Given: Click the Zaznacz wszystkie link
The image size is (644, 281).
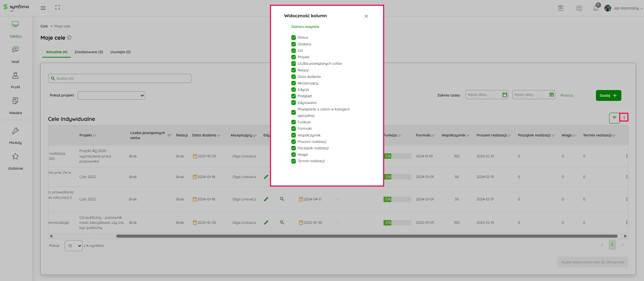Looking at the screenshot, I should 305,27.
